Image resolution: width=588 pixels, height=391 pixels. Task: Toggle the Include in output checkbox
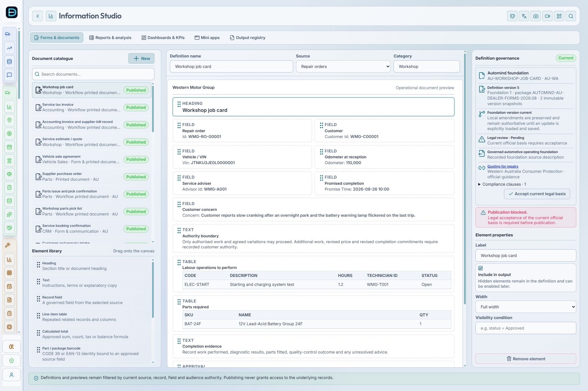click(x=480, y=268)
